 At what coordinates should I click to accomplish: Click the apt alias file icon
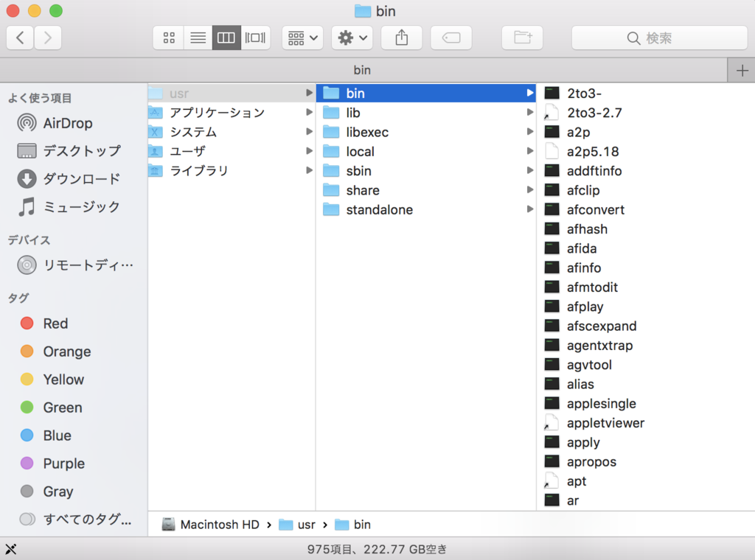pyautogui.click(x=552, y=480)
